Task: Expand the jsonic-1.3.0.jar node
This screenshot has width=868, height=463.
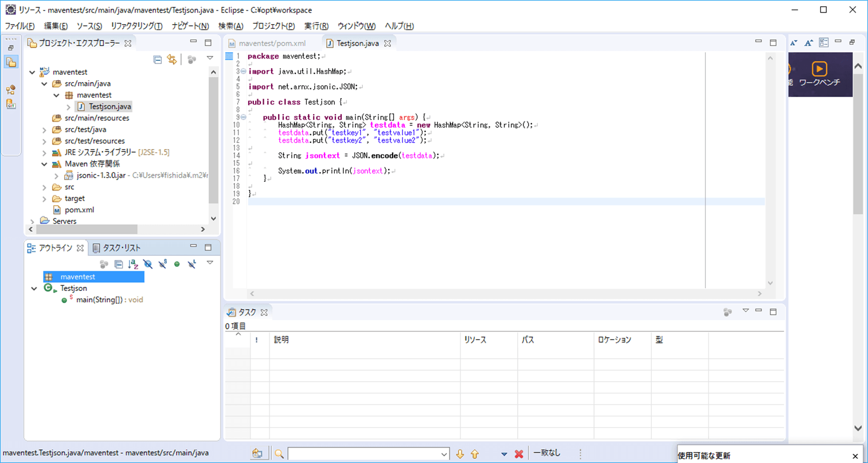Action: 56,176
